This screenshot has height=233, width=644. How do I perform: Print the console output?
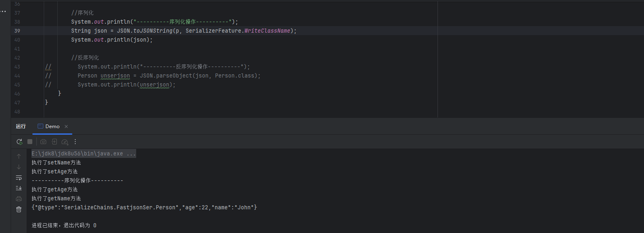click(19, 199)
